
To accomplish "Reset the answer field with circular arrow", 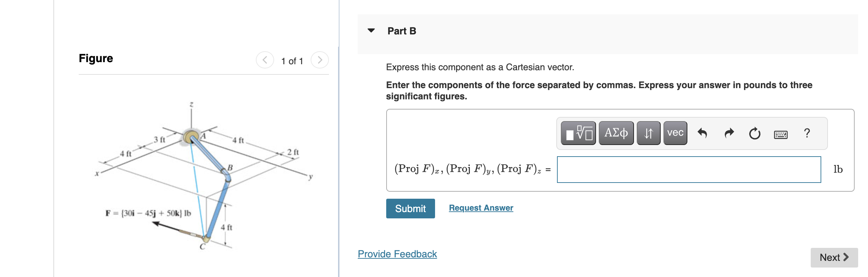I will [754, 133].
